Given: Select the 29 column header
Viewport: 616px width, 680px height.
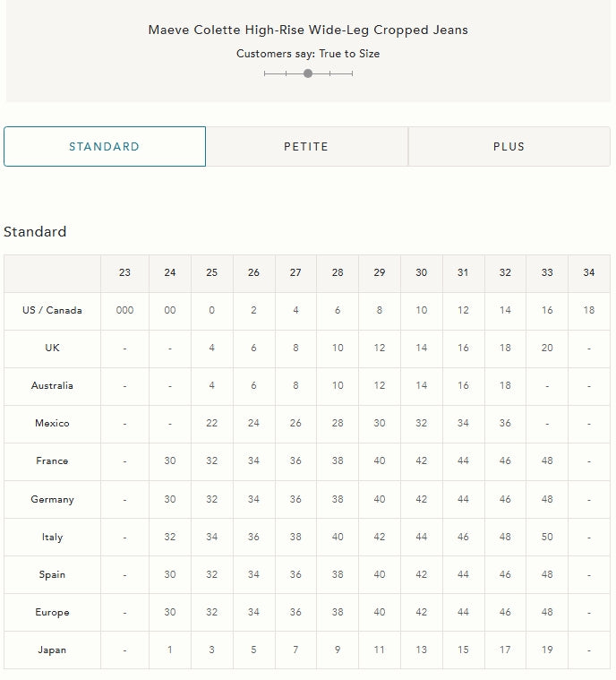Looking at the screenshot, I should tap(380, 272).
